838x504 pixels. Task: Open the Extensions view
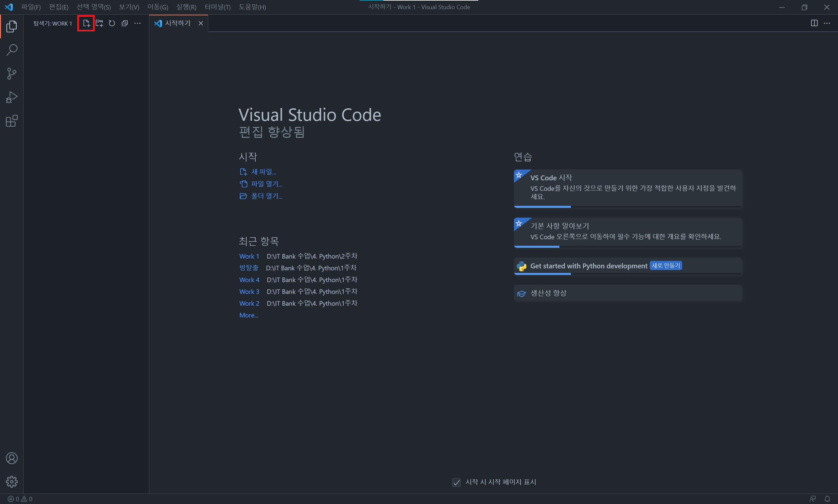click(x=12, y=121)
